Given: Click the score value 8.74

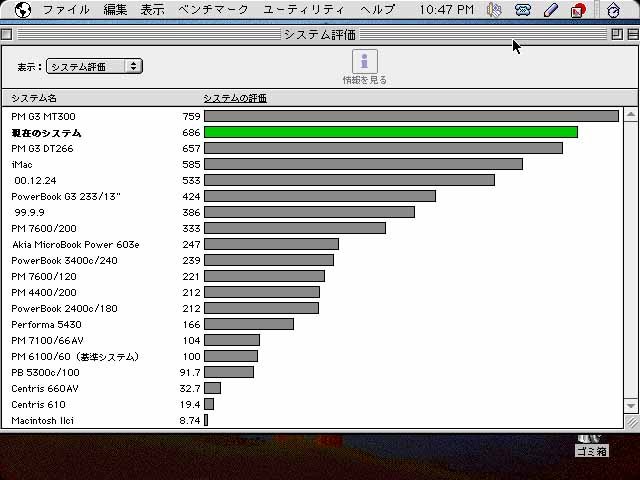Looking at the screenshot, I should pos(190,420).
